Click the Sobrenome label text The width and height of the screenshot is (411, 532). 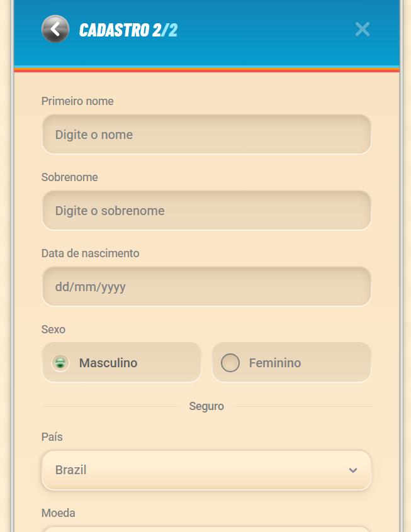click(70, 177)
